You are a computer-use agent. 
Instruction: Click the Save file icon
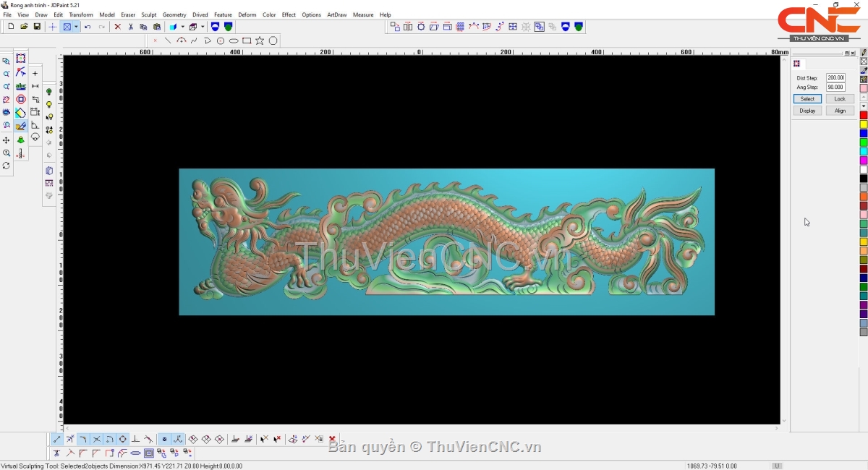tap(37, 27)
